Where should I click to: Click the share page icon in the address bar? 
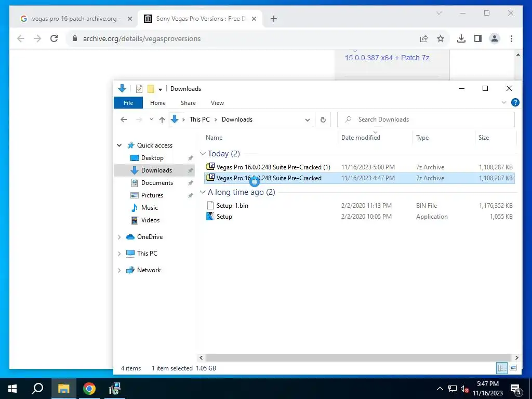click(x=424, y=38)
